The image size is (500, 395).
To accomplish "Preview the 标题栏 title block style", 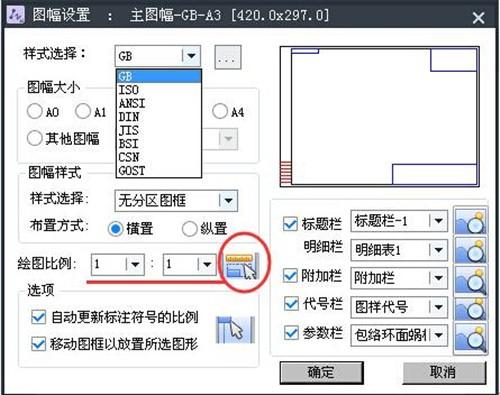I will click(470, 221).
